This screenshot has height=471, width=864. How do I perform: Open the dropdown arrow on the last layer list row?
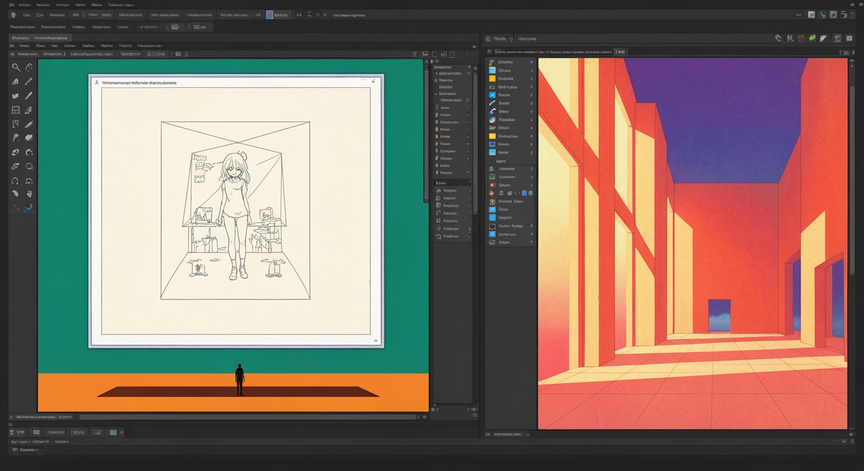pos(532,242)
